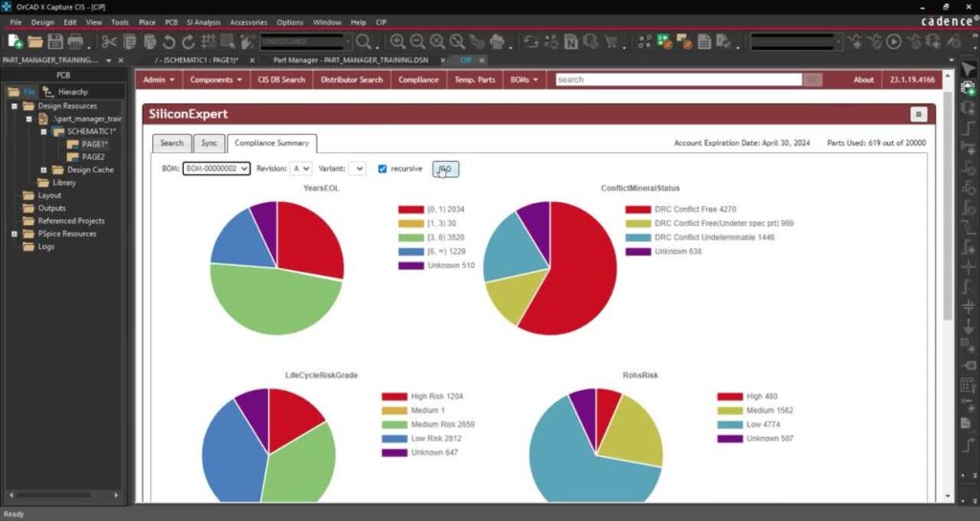The image size is (980, 521).
Task: Click the zoom in magnifier icon
Action: pos(397,42)
